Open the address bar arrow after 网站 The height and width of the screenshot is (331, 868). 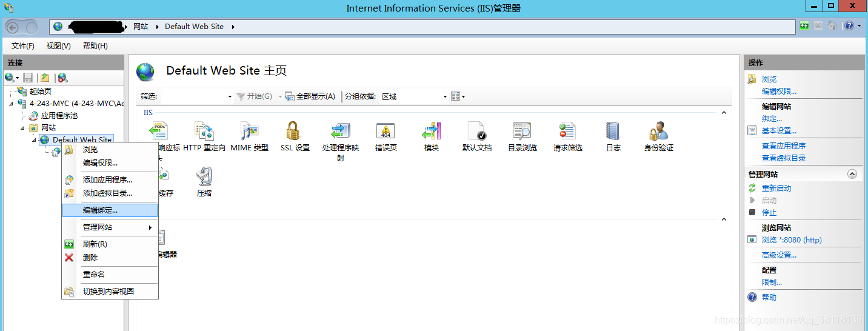pyautogui.click(x=158, y=27)
